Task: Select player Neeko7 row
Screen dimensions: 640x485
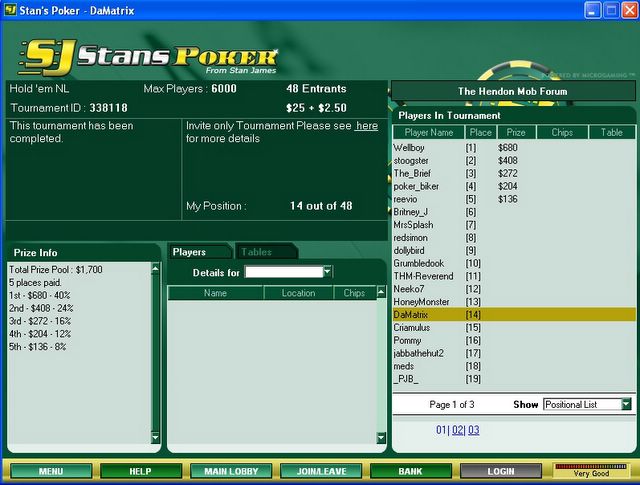Action: 514,289
